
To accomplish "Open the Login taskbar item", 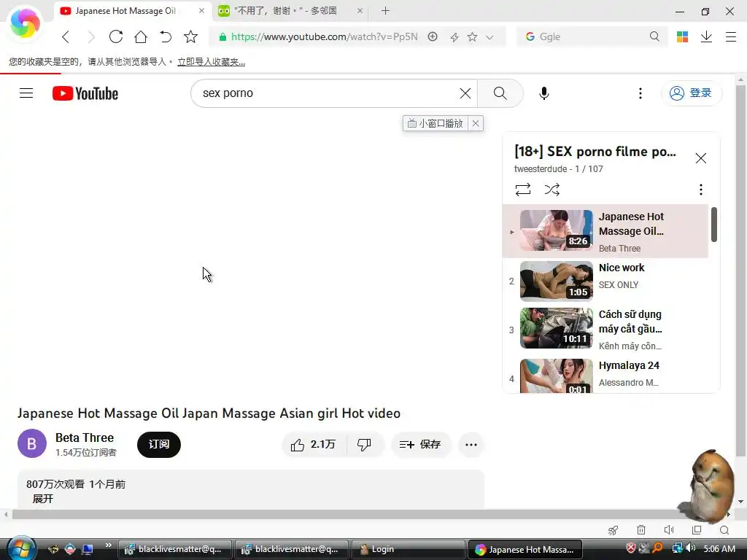I will [x=408, y=549].
